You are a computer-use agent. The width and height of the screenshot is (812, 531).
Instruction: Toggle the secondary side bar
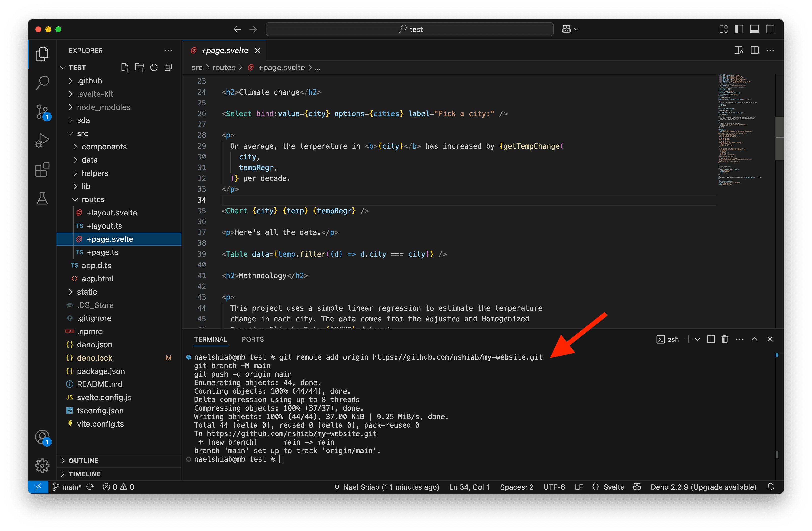click(x=770, y=29)
